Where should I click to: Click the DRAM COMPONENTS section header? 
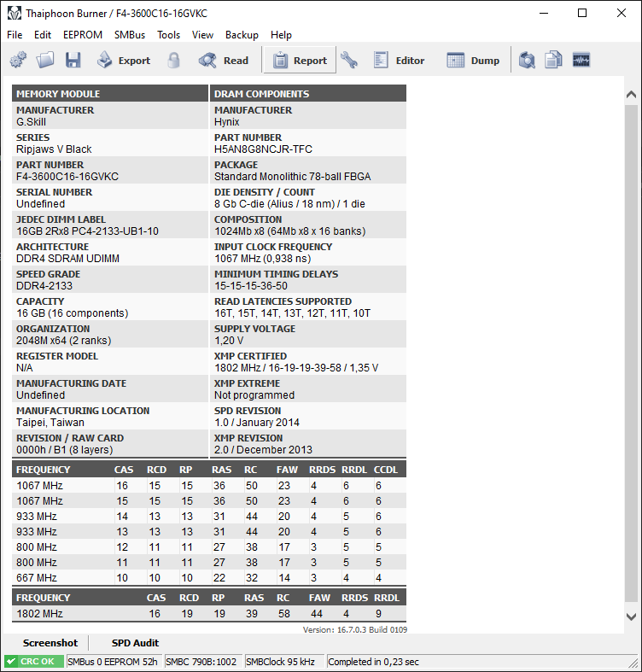(x=308, y=93)
